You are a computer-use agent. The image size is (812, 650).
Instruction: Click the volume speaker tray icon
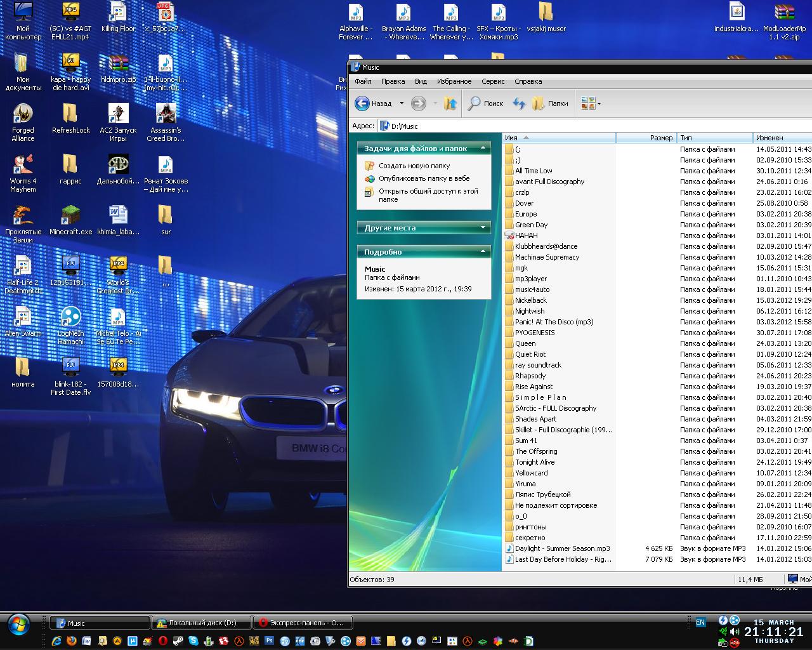(x=734, y=632)
